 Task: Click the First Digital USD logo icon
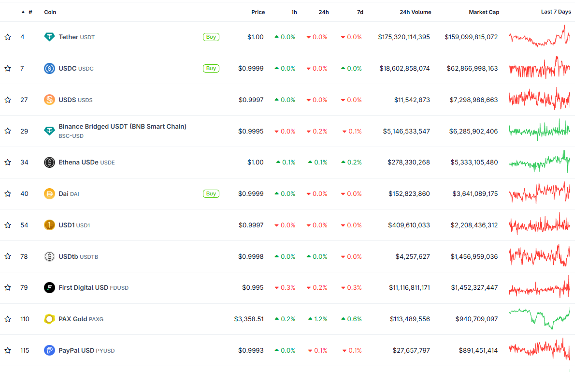pyautogui.click(x=49, y=288)
